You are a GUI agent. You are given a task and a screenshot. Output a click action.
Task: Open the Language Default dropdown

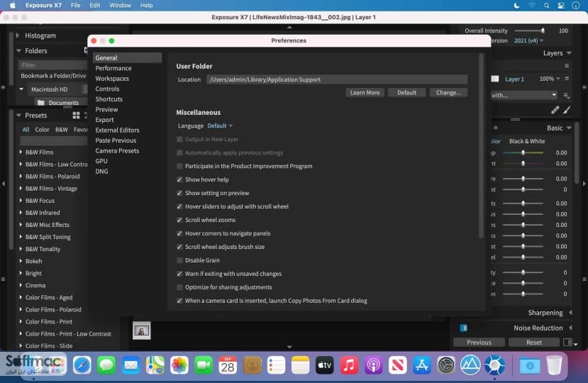pos(220,126)
